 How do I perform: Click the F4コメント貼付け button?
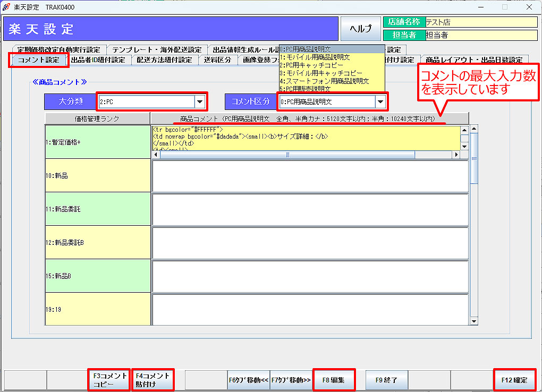153,380
